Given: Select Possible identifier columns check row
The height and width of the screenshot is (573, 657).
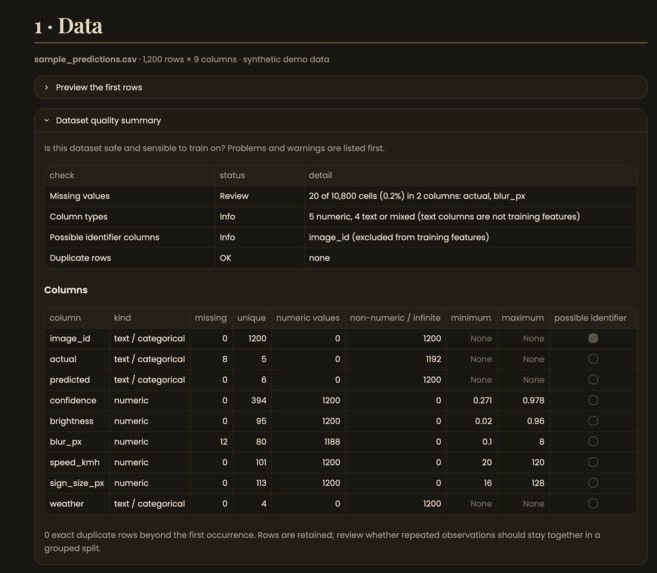Looking at the screenshot, I should (x=341, y=237).
